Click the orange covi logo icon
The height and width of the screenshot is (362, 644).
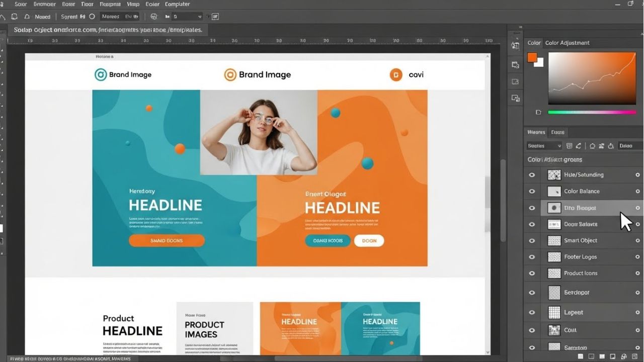click(x=396, y=75)
